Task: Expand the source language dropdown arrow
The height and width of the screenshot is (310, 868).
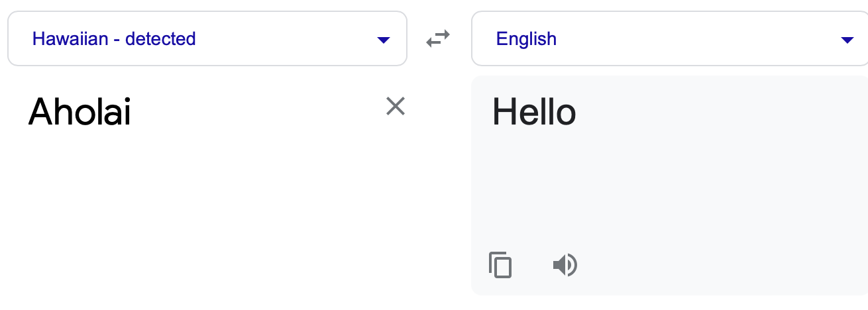Action: [383, 40]
